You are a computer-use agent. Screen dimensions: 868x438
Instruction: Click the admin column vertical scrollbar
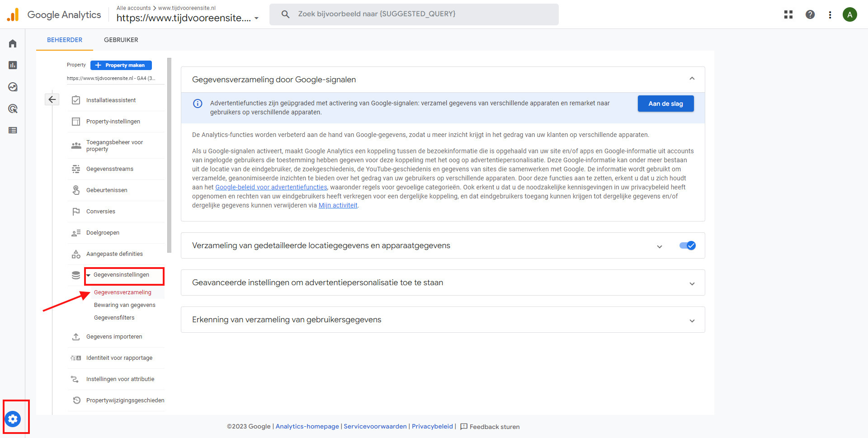169,155
